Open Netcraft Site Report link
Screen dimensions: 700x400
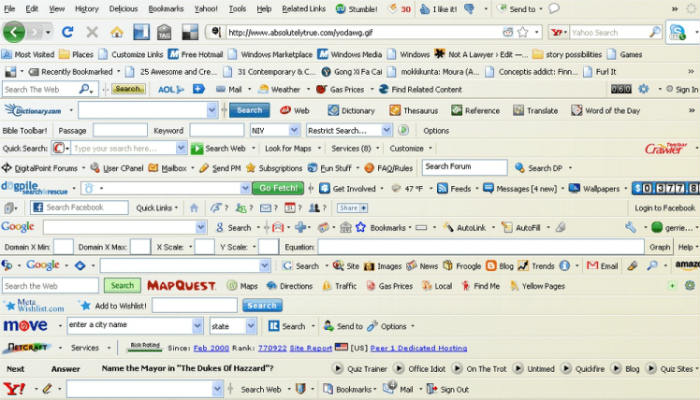click(311, 348)
